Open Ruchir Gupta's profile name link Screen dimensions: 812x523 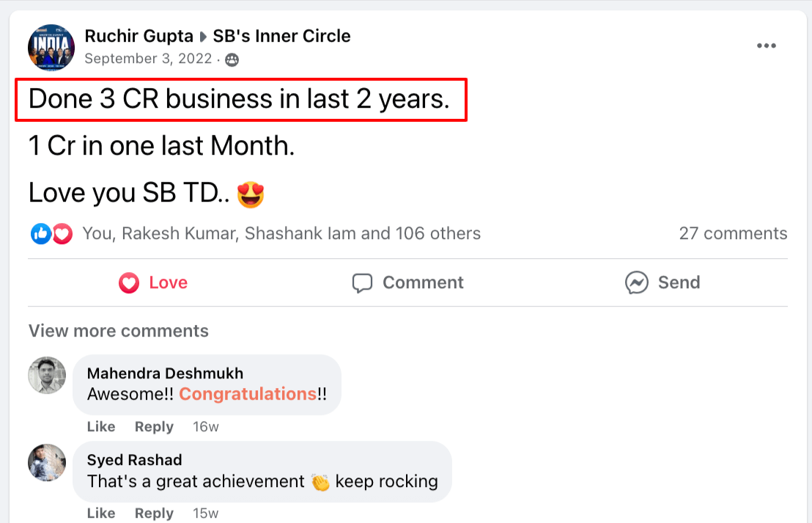coord(139,36)
